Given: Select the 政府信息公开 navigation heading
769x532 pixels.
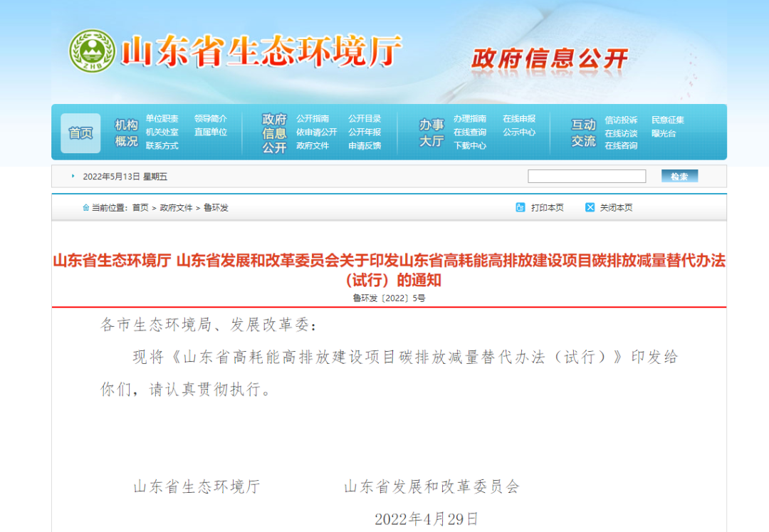Looking at the screenshot, I should [274, 133].
